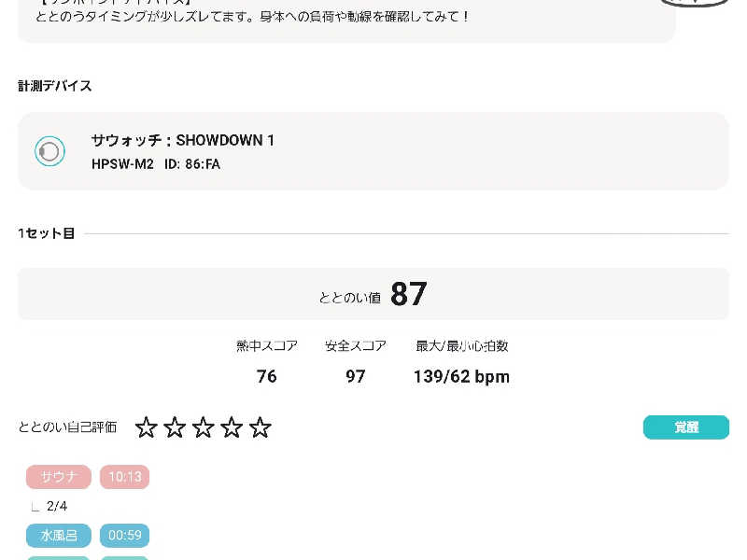Open the SHOWDOWN 1 device card
The image size is (747, 560).
coord(373,151)
